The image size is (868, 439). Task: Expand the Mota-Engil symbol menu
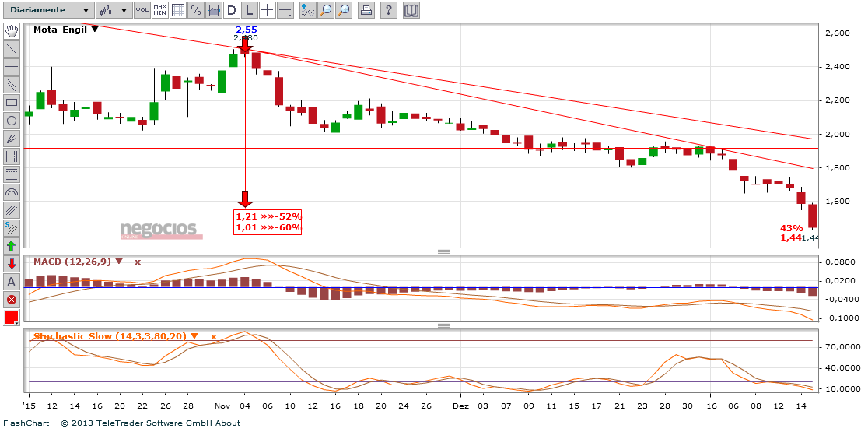[95, 30]
